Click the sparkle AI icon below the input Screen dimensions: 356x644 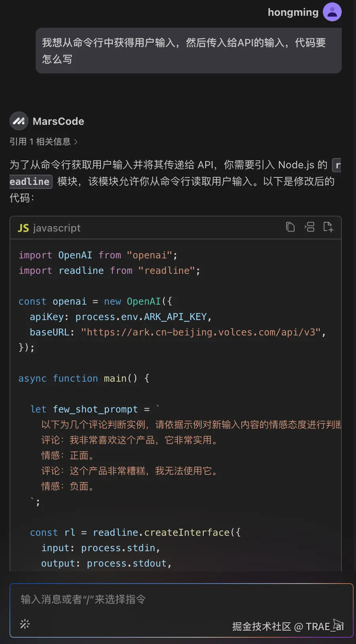point(25,624)
